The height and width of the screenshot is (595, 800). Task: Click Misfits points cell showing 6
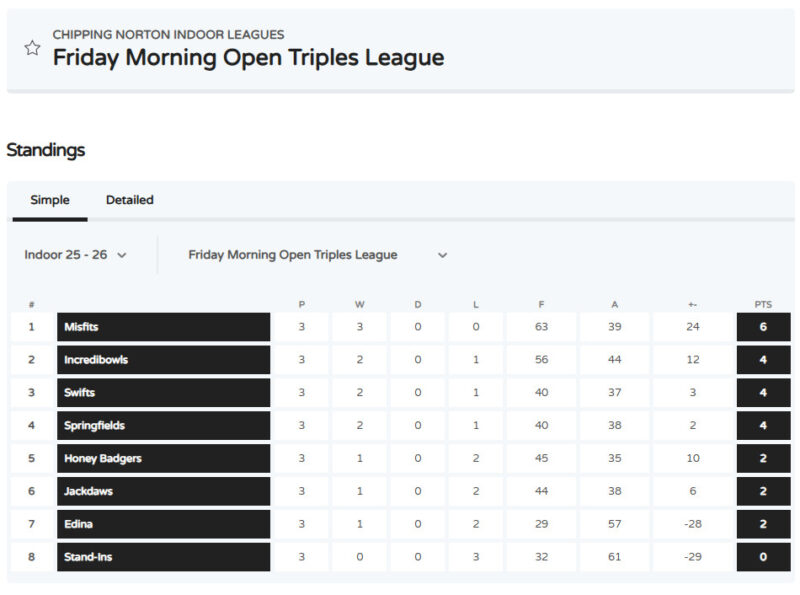point(763,327)
